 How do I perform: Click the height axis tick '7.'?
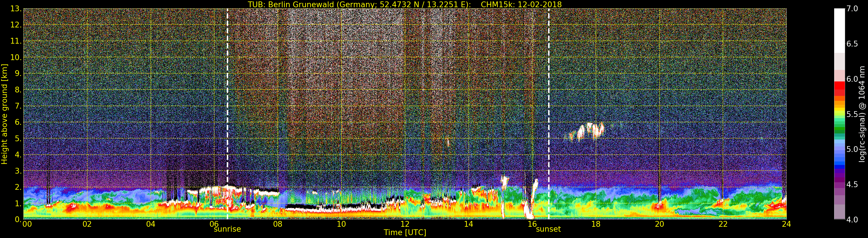tap(18, 106)
